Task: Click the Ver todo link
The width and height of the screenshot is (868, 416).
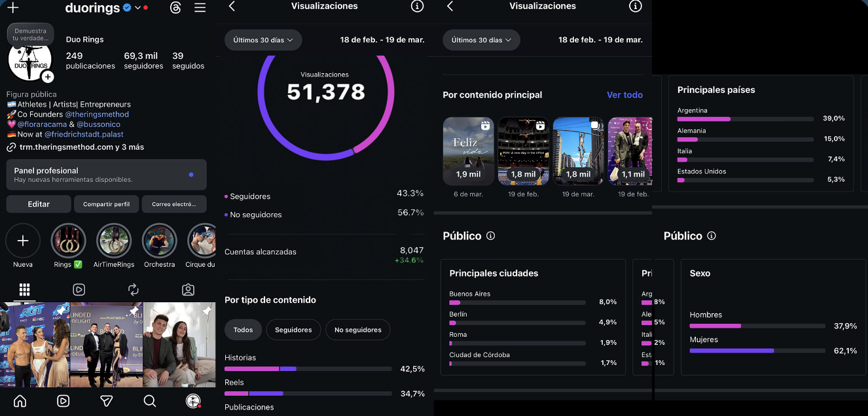Action: pyautogui.click(x=624, y=95)
